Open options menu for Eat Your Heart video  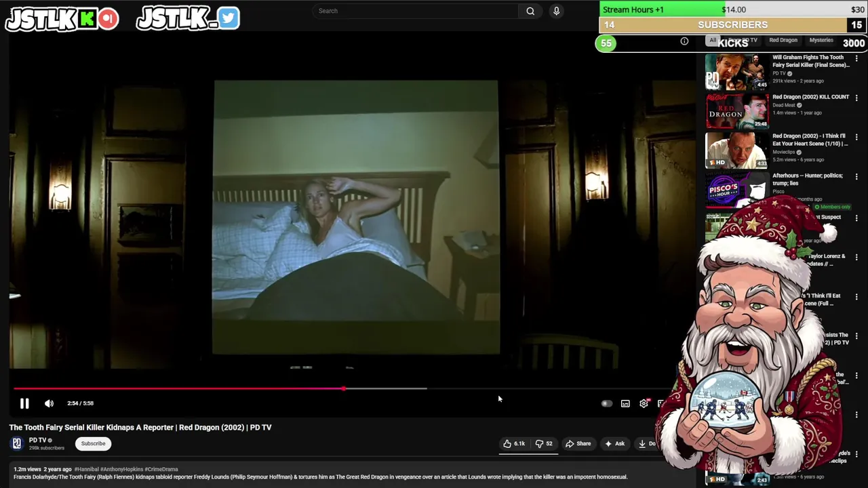(856, 137)
